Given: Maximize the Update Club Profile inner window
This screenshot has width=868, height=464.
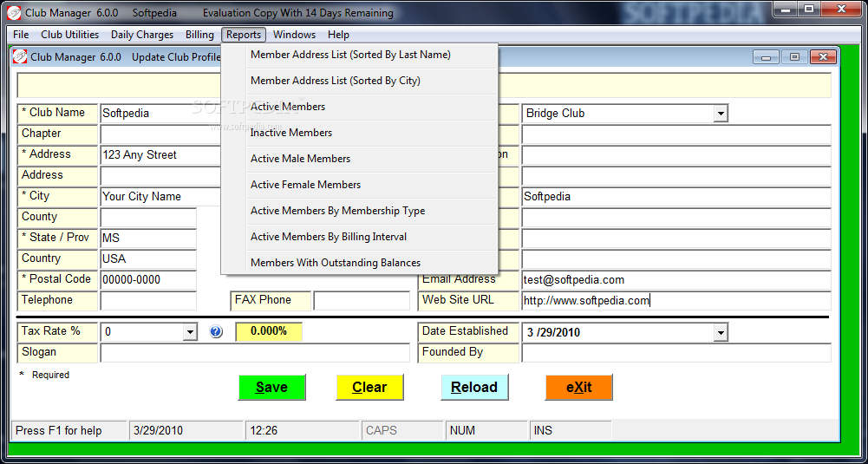Looking at the screenshot, I should [x=794, y=57].
